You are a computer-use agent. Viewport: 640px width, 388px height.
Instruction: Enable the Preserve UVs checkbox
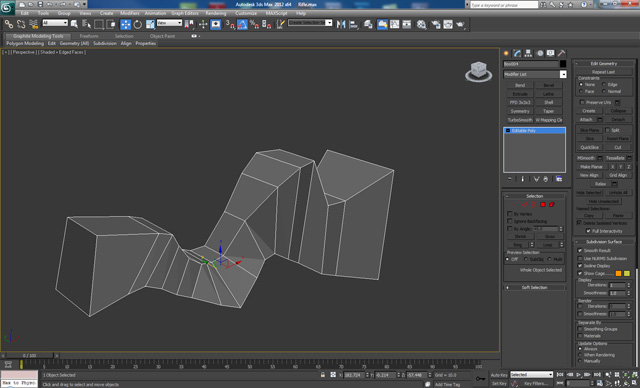point(582,102)
